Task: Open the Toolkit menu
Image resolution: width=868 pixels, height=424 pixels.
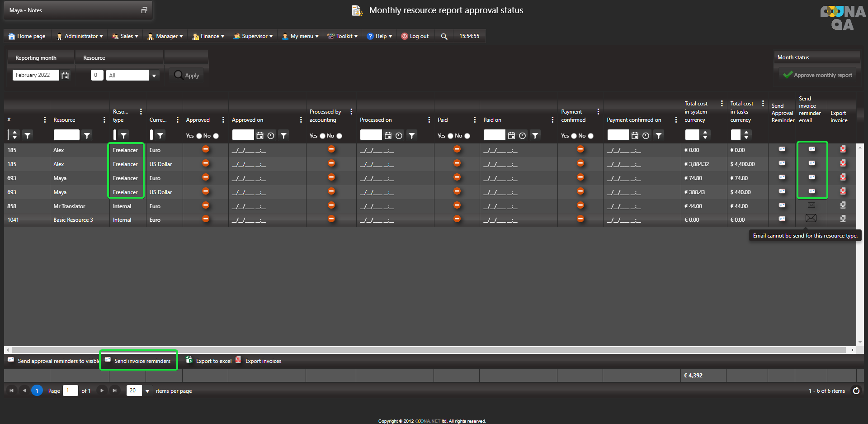Action: tap(343, 36)
